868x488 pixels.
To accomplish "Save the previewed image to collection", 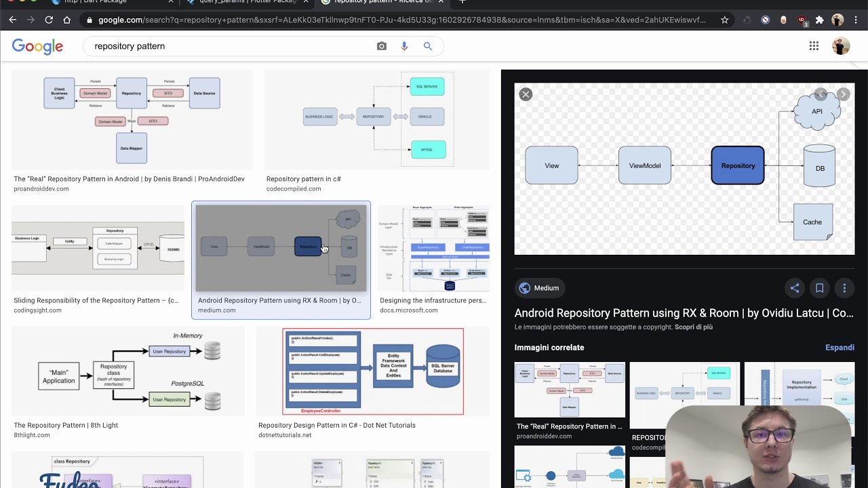I will click(x=819, y=288).
